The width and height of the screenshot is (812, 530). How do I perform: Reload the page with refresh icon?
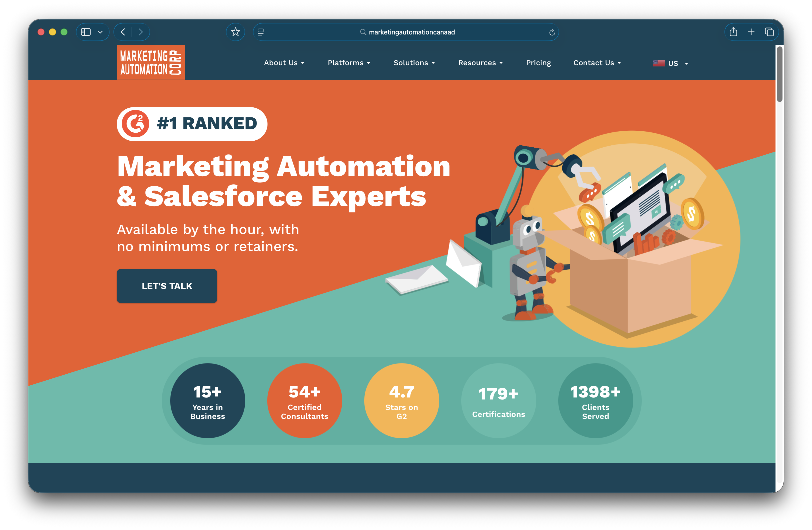552,32
